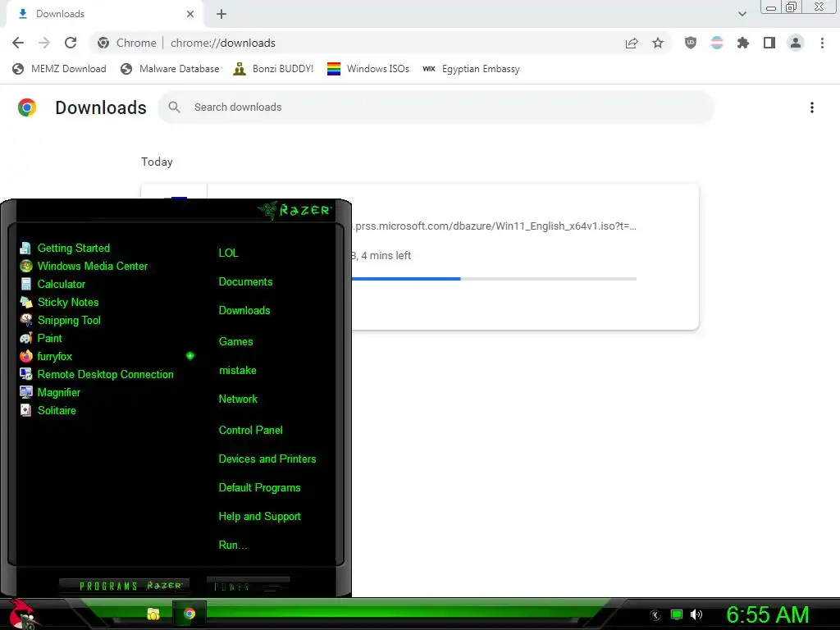Open the Windows ISOs bookmark

(368, 69)
